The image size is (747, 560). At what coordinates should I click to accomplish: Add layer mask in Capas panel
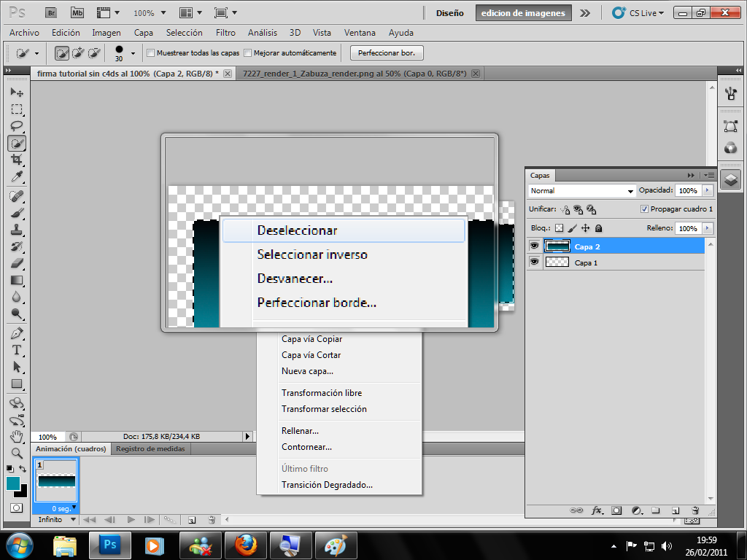[616, 510]
